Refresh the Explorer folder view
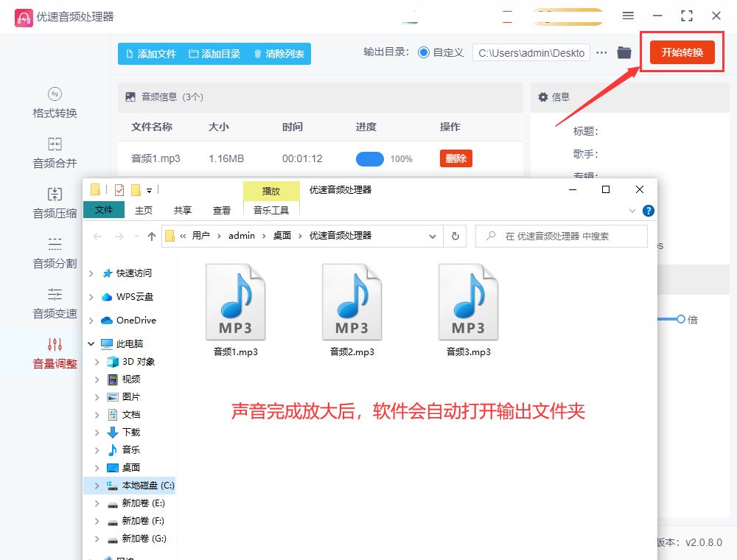Screen dimensions: 737x560 click(x=455, y=236)
